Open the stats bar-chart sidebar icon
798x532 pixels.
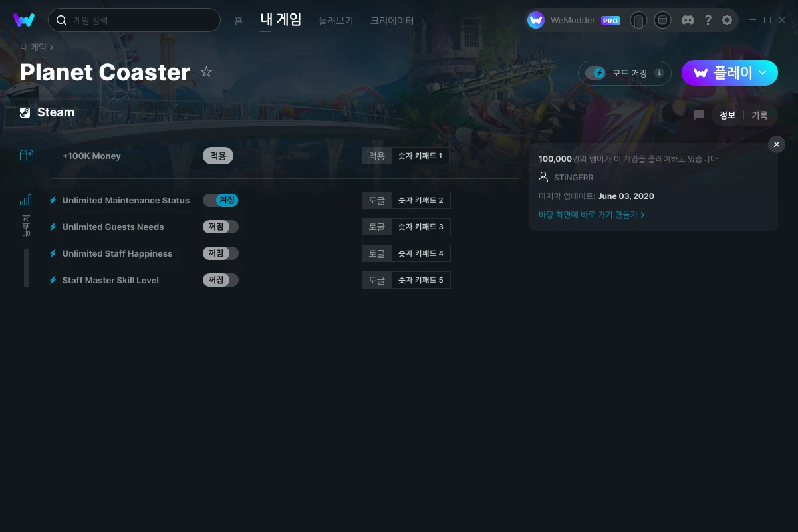(x=26, y=199)
